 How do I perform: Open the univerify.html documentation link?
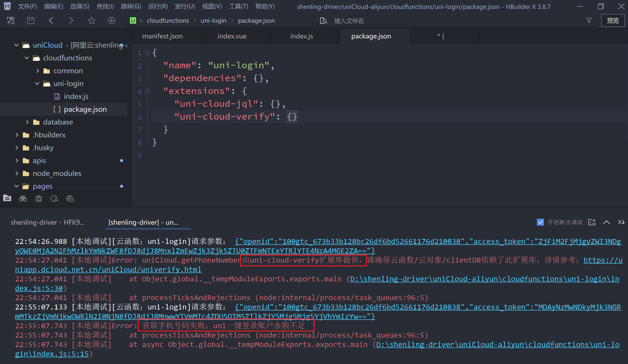click(108, 270)
